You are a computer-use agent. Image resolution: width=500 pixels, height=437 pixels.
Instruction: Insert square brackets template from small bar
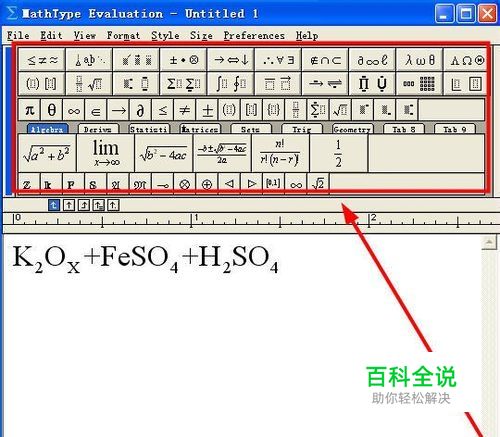coord(252,110)
